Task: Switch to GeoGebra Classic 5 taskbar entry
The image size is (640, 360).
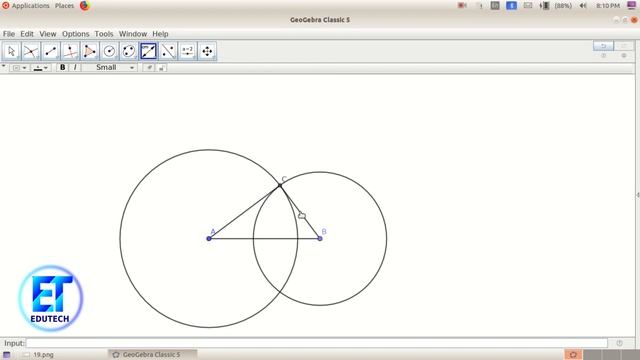Action: click(x=152, y=355)
